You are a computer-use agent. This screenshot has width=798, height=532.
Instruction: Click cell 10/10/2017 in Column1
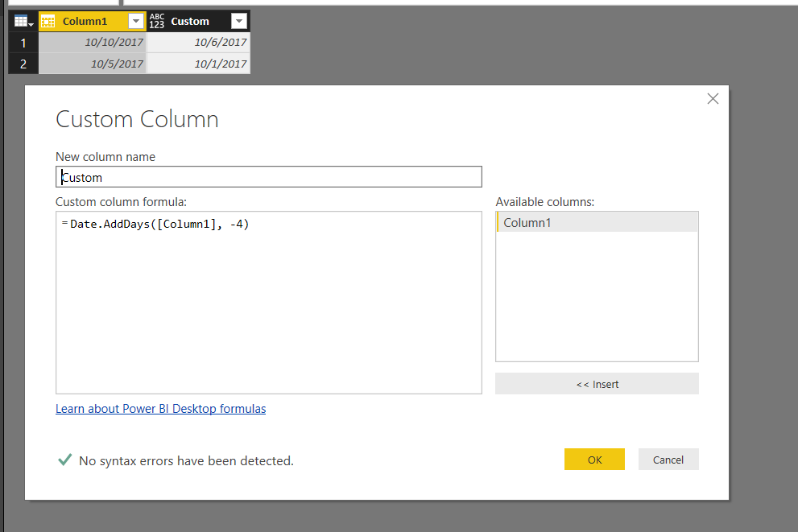pyautogui.click(x=93, y=42)
